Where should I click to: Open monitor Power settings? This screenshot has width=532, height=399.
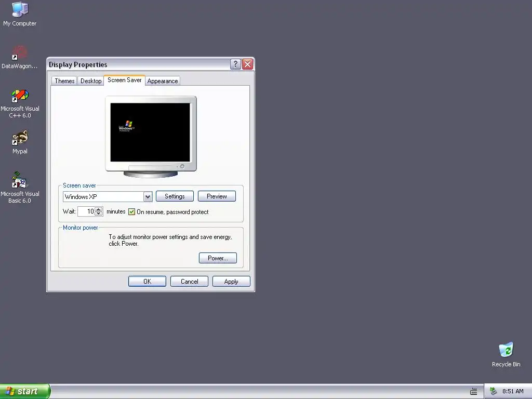tap(218, 258)
